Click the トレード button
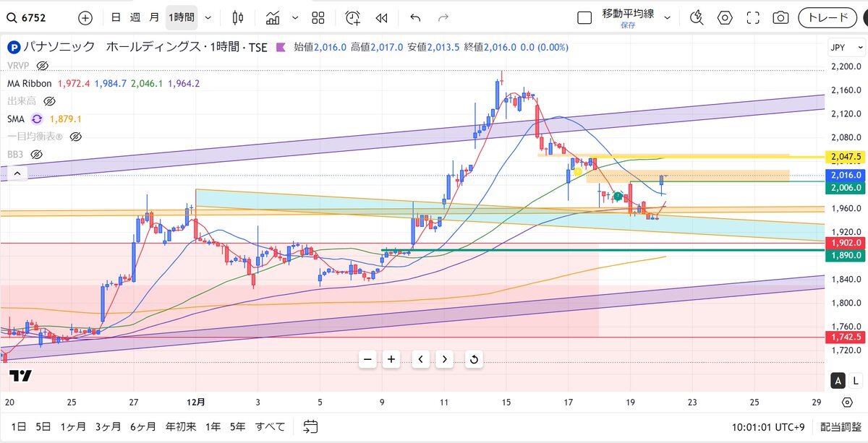The width and height of the screenshot is (868, 443). click(x=827, y=17)
